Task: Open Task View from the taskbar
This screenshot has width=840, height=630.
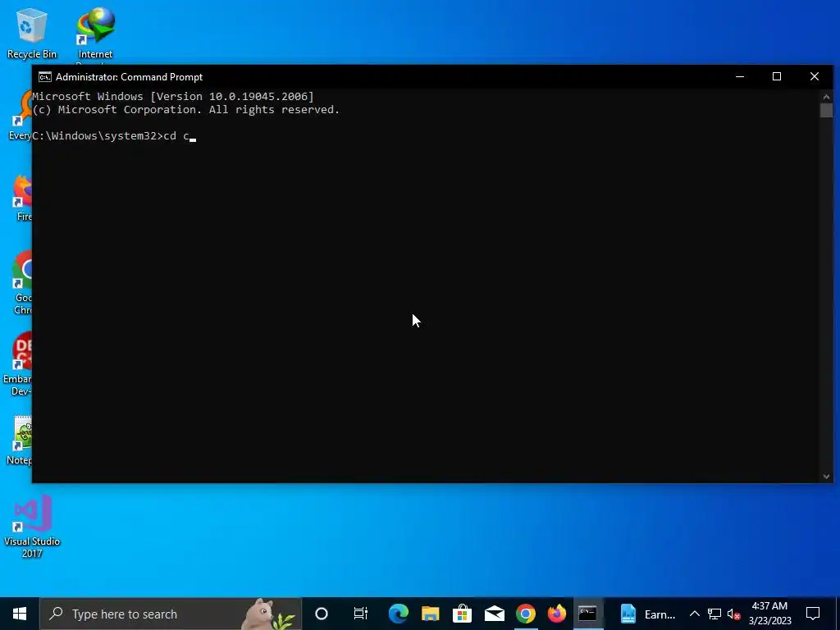Action: [x=361, y=614]
